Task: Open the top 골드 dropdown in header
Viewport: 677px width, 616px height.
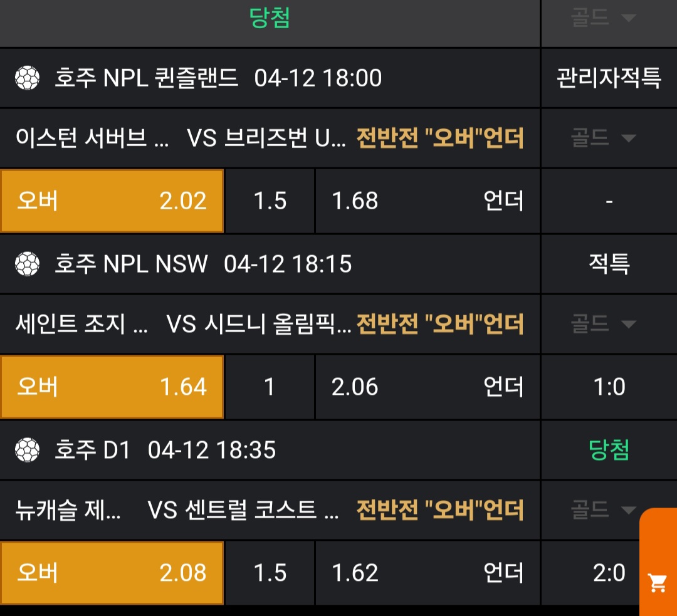Action: pyautogui.click(x=603, y=18)
